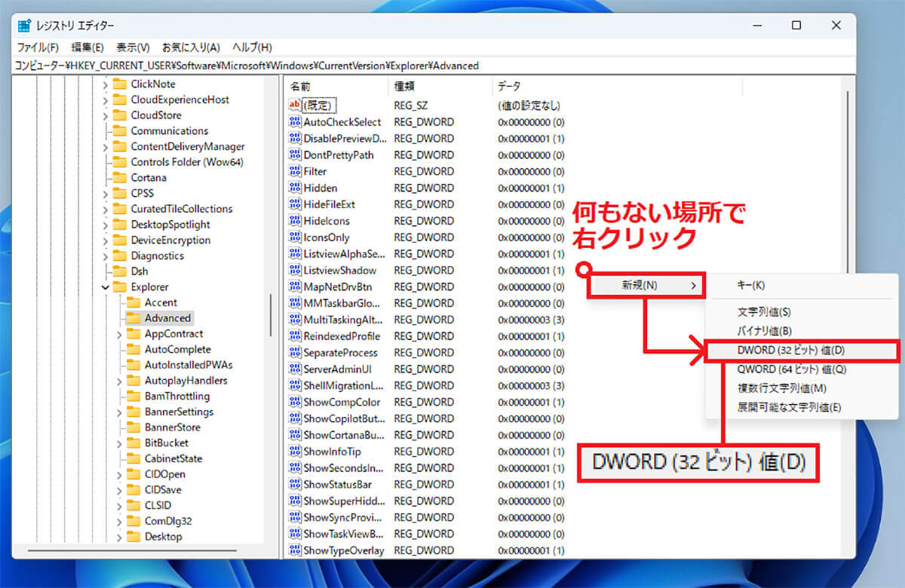
Task: Open the 編集(E) menu
Action: 87,47
